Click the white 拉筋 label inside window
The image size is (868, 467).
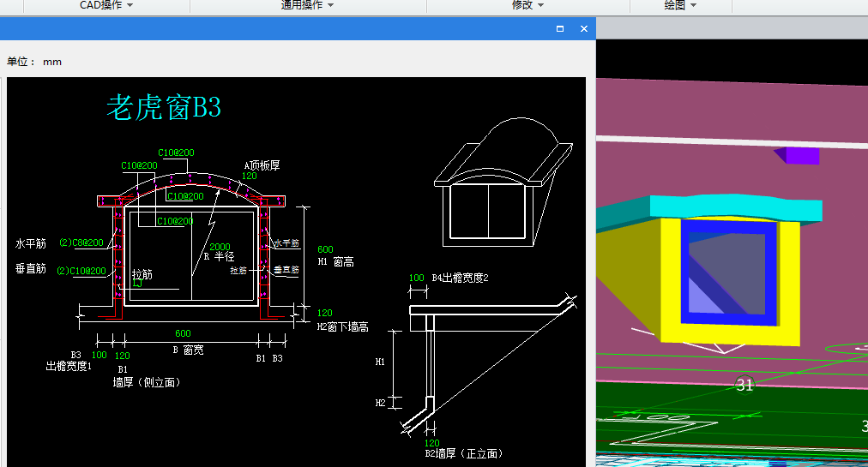(142, 274)
